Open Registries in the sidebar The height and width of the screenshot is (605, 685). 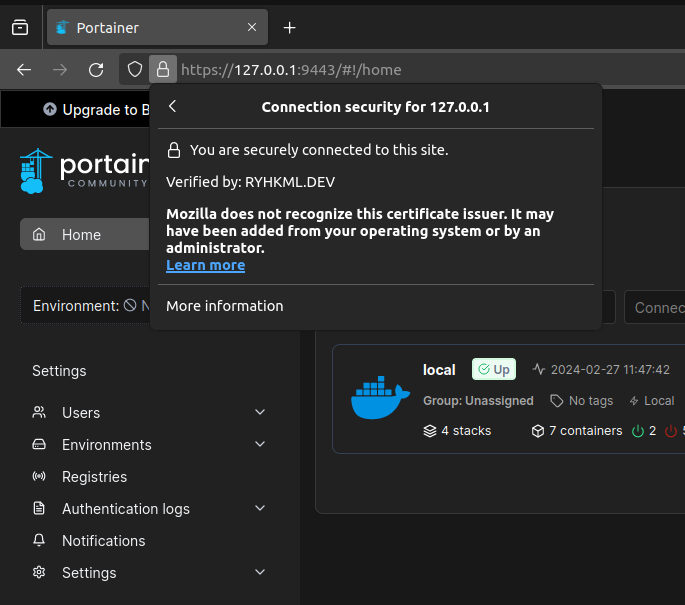click(x=94, y=477)
